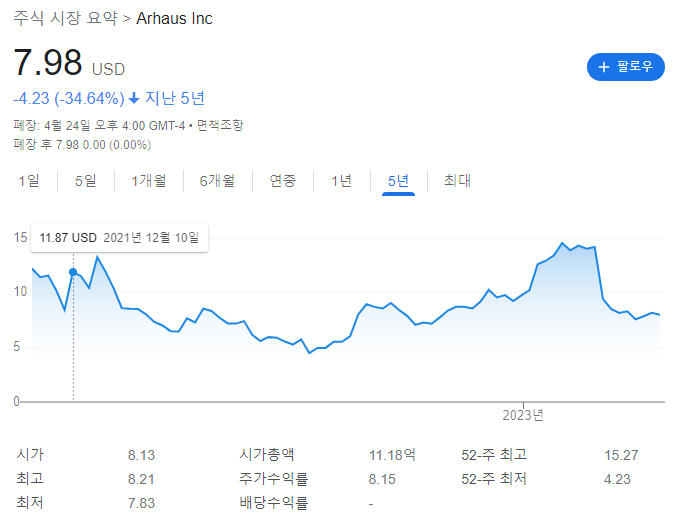Click the 최고 value 8.21
Image resolution: width=676 pixels, height=523 pixels.
(141, 479)
